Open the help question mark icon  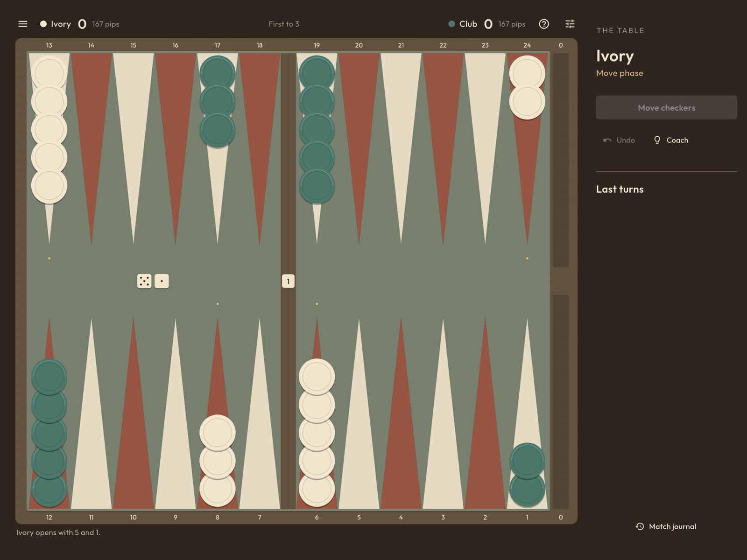pyautogui.click(x=544, y=24)
